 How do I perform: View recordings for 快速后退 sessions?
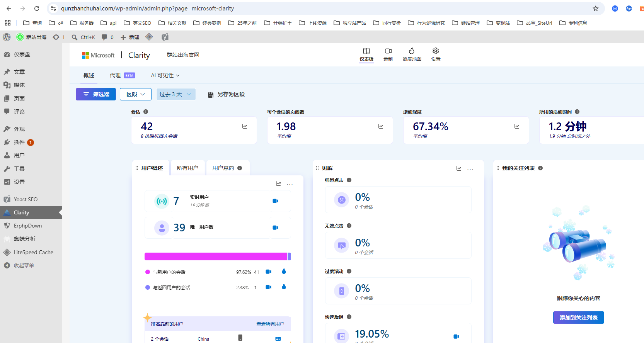click(x=456, y=336)
